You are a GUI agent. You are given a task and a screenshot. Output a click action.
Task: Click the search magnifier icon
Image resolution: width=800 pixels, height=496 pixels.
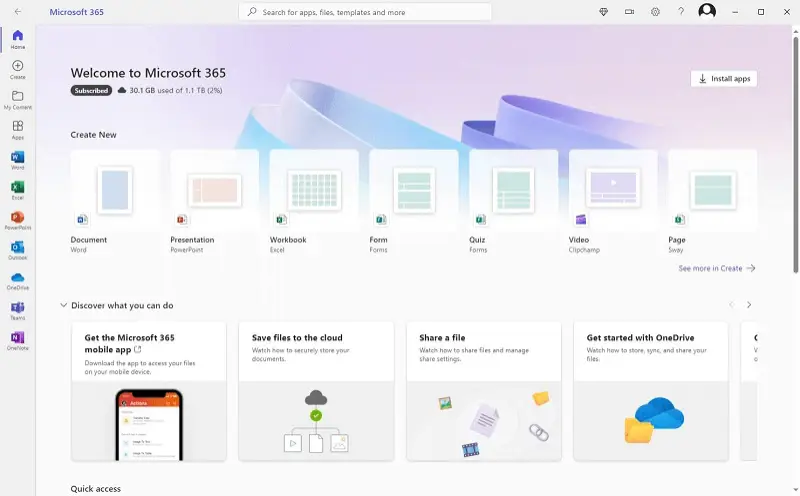coord(252,12)
